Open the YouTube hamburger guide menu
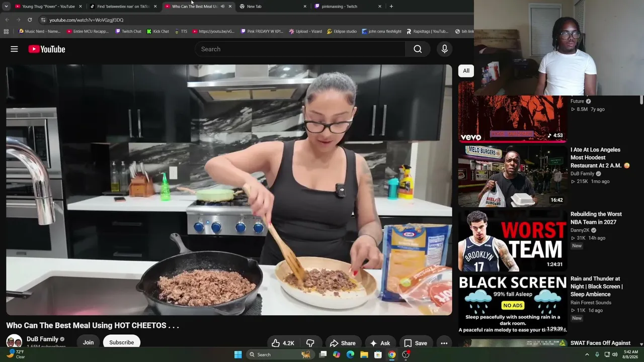The image size is (644, 362). [x=14, y=49]
